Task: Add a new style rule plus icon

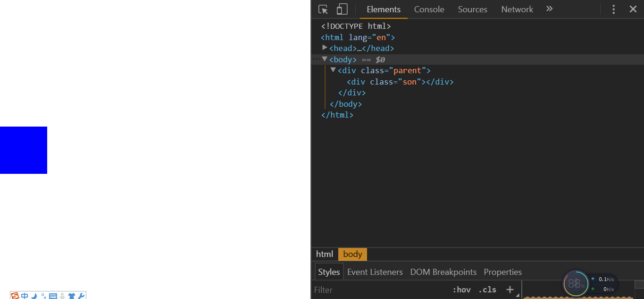Action: [x=510, y=290]
